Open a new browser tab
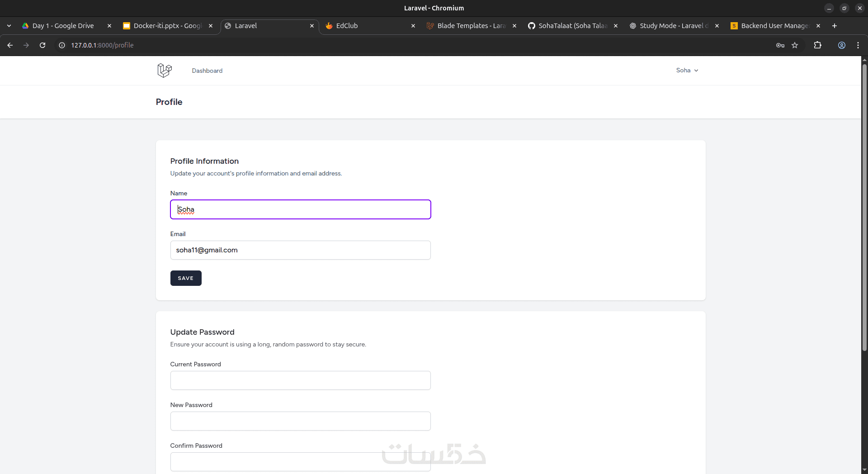Image resolution: width=868 pixels, height=474 pixels. point(835,26)
